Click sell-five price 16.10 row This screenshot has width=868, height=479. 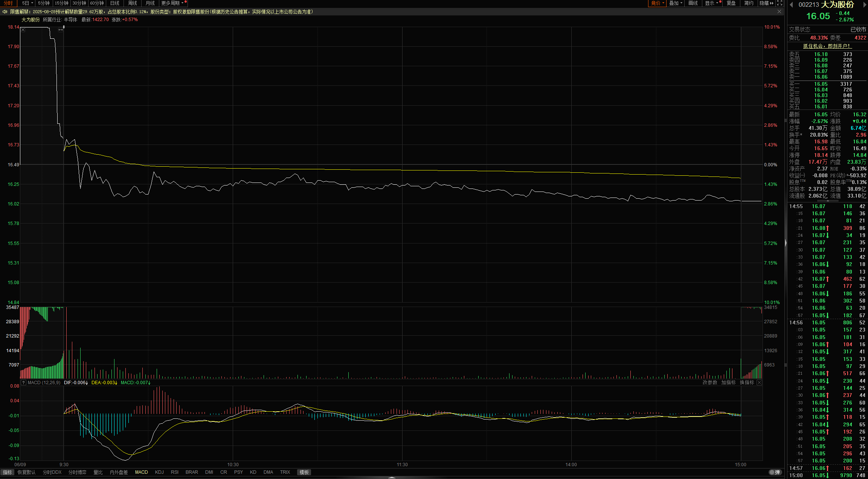[828, 54]
